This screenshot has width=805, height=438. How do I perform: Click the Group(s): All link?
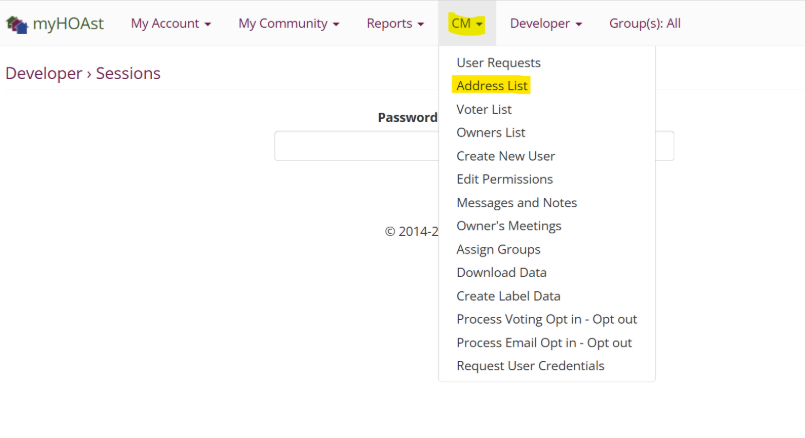(x=644, y=23)
